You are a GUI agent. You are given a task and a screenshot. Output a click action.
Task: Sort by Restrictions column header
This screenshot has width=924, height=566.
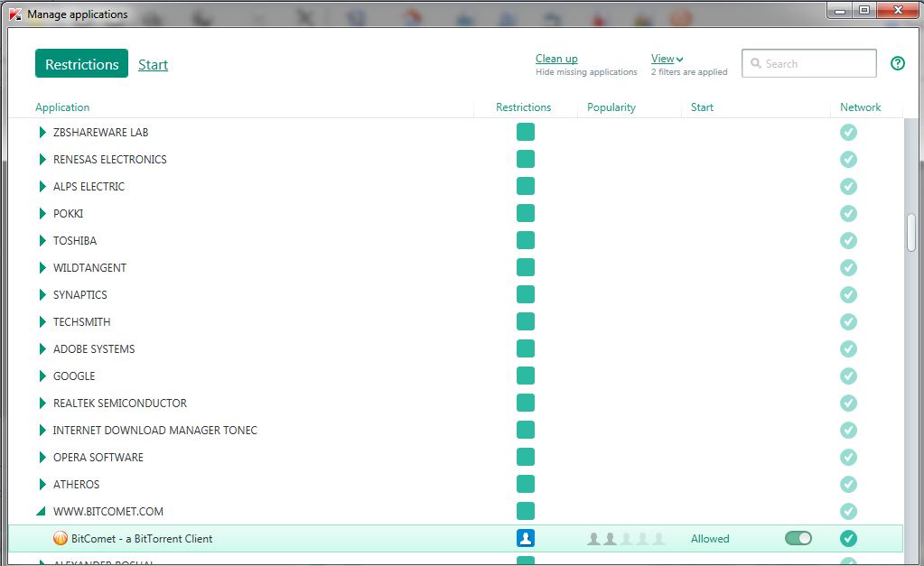pos(523,107)
